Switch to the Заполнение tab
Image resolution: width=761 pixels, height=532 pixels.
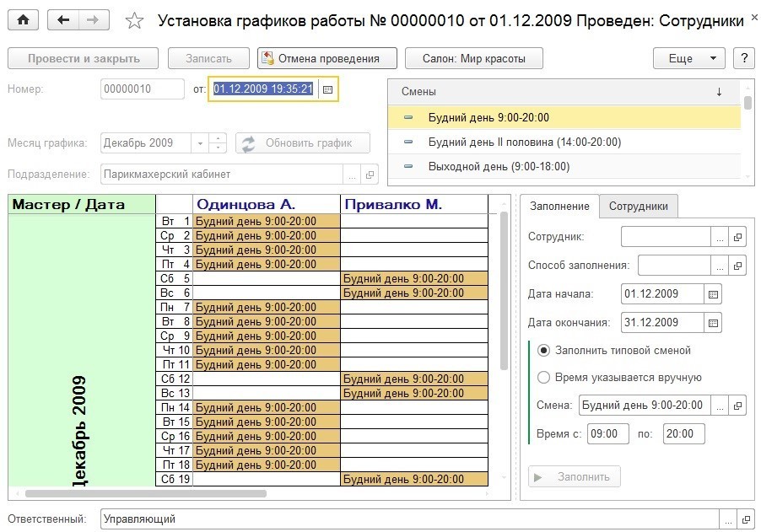[x=559, y=206]
